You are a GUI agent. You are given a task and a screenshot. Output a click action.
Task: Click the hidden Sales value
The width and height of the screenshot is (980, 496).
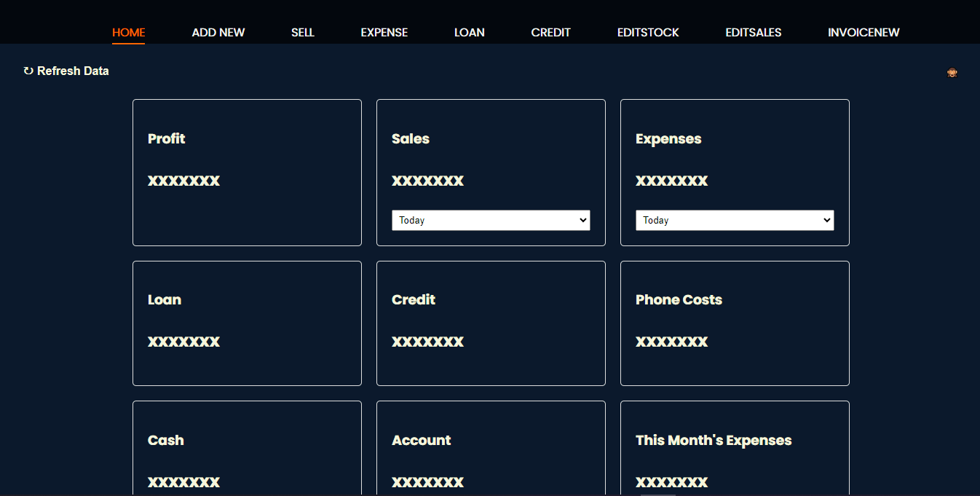(x=427, y=181)
